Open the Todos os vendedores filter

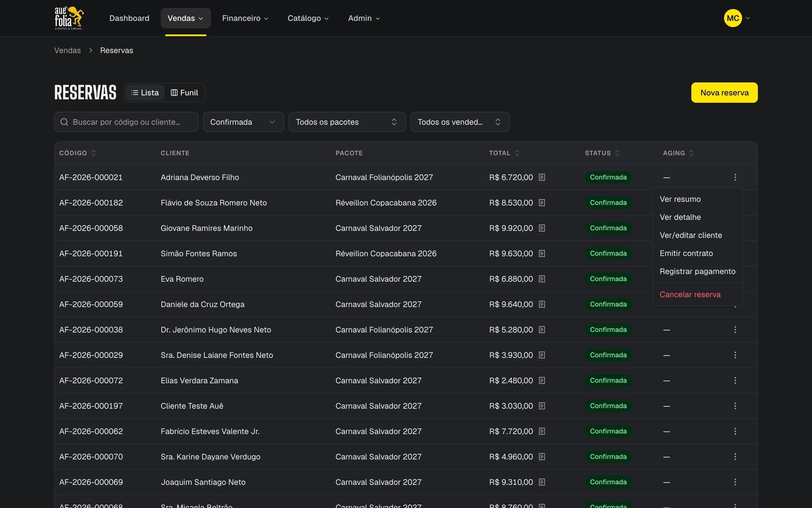pyautogui.click(x=460, y=122)
